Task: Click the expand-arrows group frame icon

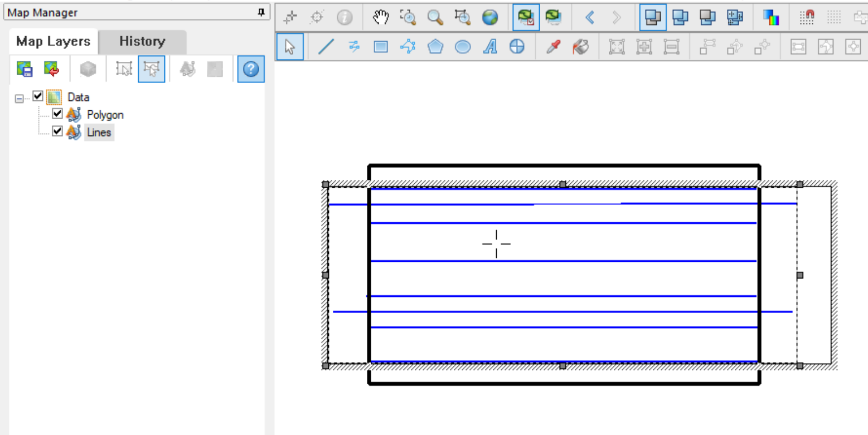Action: (617, 47)
